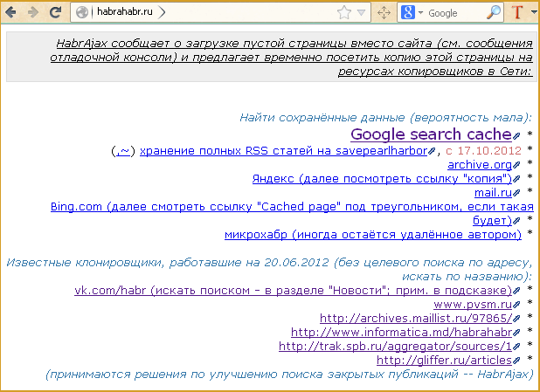The width and height of the screenshot is (540, 392).
Task: Click pencil icon after archive.org
Action: pyautogui.click(x=516, y=165)
